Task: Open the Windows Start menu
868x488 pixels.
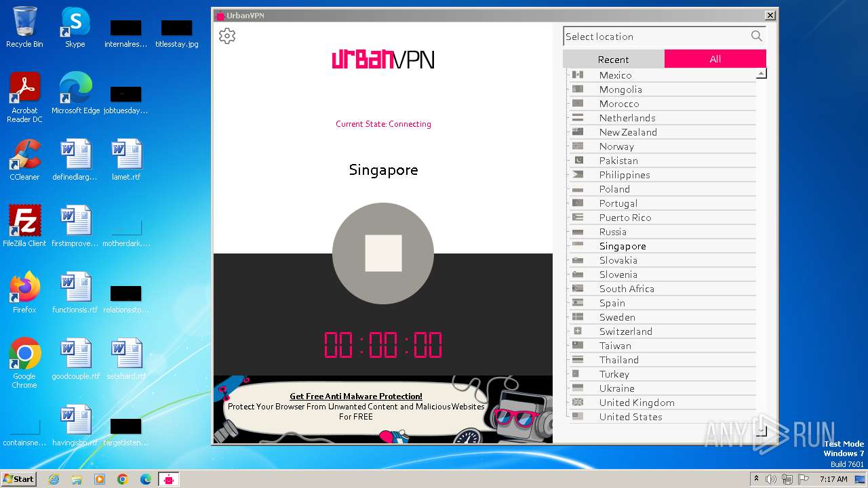Action: click(19, 479)
